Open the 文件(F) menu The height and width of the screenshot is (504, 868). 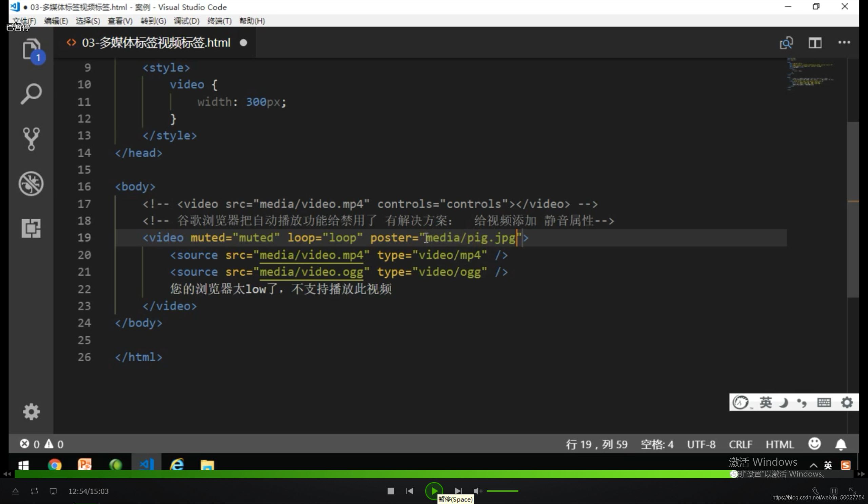click(x=24, y=21)
